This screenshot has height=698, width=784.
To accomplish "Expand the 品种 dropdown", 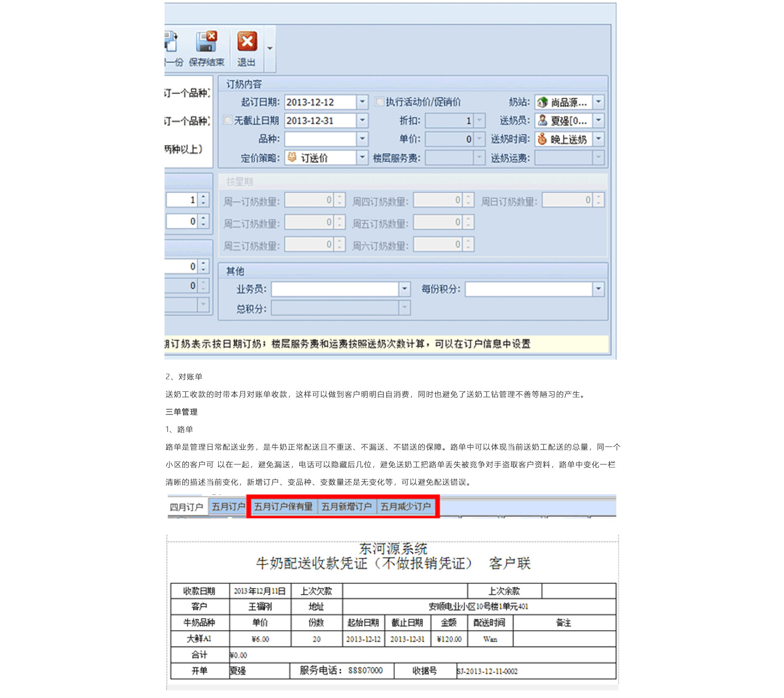I will tap(362, 139).
